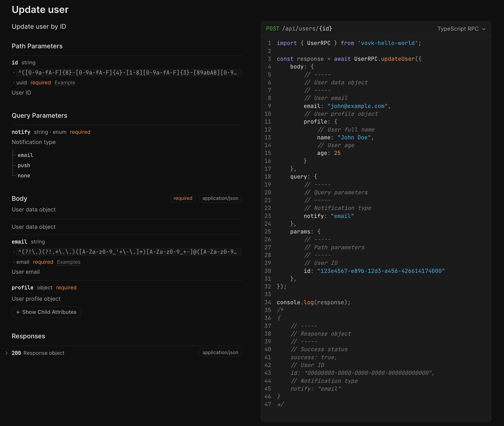Click the plus icon in Show Child Attributes

click(18, 312)
